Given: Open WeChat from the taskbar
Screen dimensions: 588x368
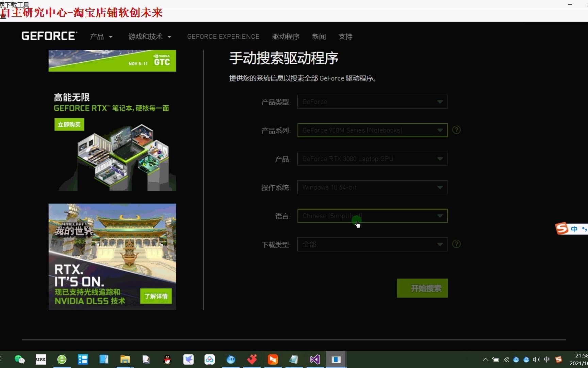Looking at the screenshot, I should pyautogui.click(x=19, y=359).
